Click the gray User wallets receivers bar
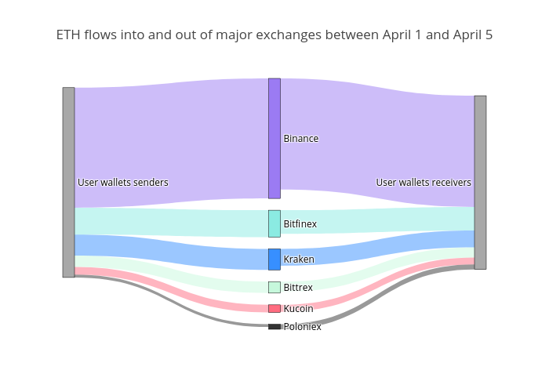549x392 pixels. pos(480,182)
